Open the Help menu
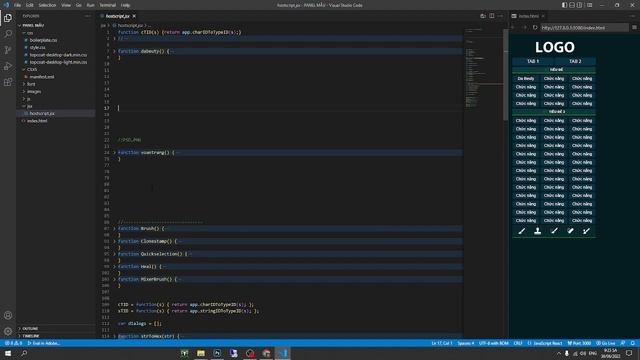 pos(125,5)
